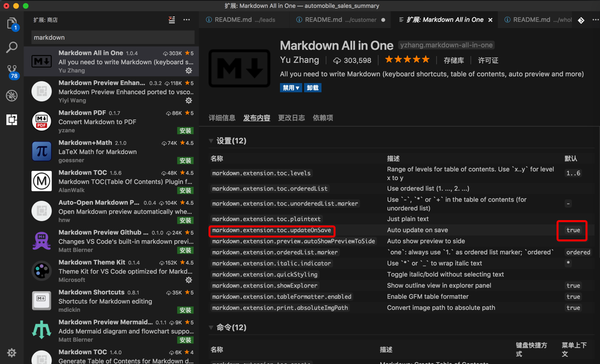Open the Disable dropdown button

tap(291, 88)
